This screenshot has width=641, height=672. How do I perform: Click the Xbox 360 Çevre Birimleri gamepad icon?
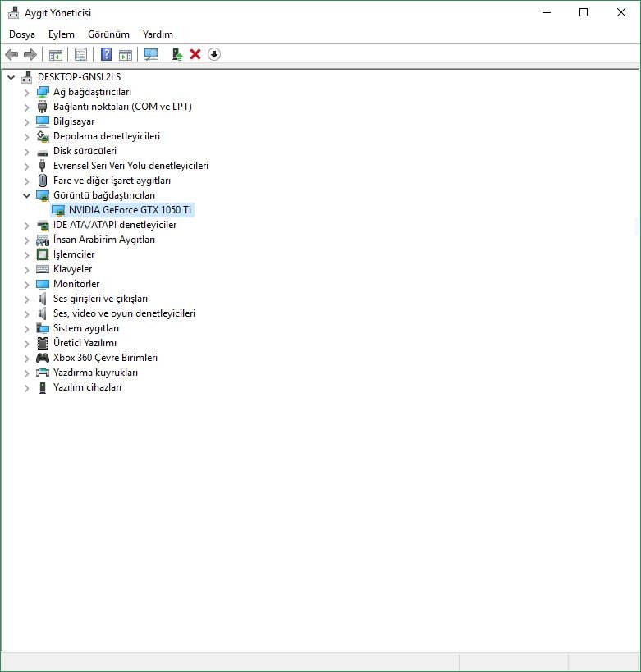[43, 358]
